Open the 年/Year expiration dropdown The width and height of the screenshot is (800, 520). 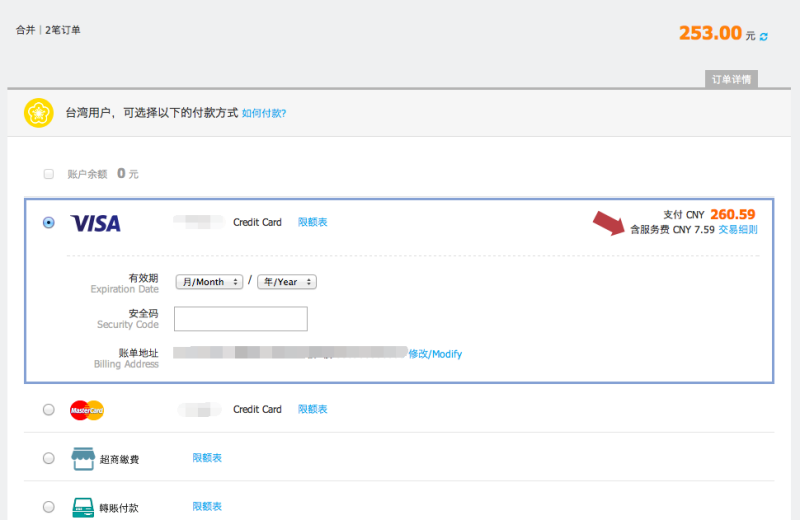point(287,282)
